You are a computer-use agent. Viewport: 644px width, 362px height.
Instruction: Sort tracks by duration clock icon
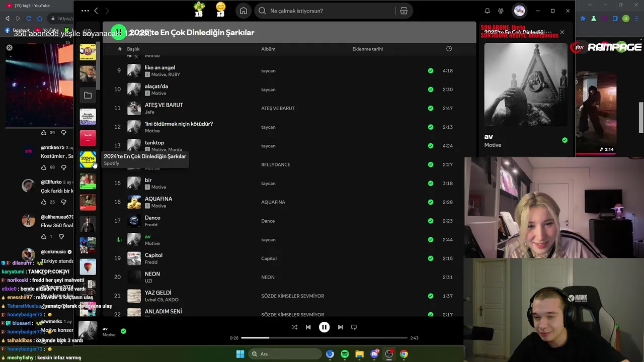tap(449, 49)
